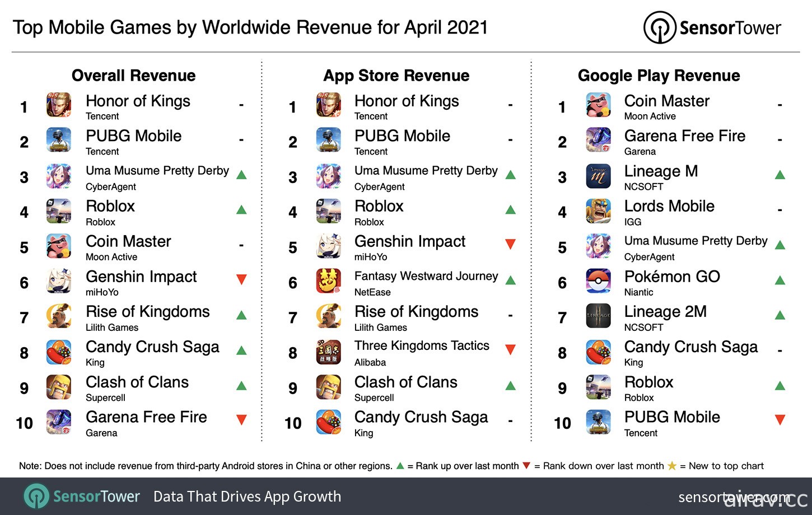The height and width of the screenshot is (515, 812).
Task: Click "Coin Master" in Google Play column
Action: click(667, 101)
